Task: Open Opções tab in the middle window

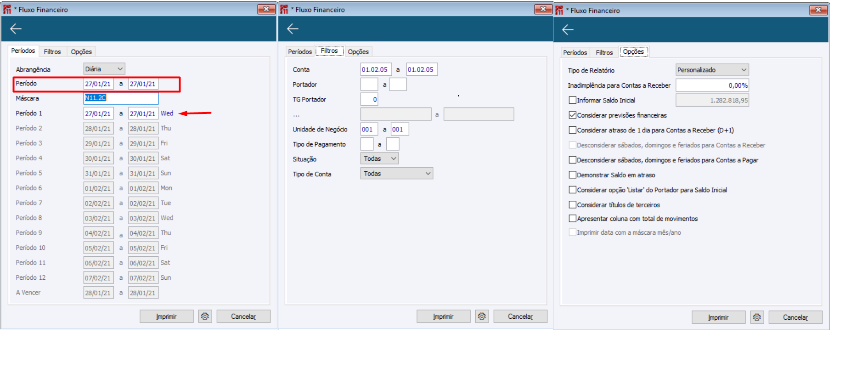Action: [358, 52]
